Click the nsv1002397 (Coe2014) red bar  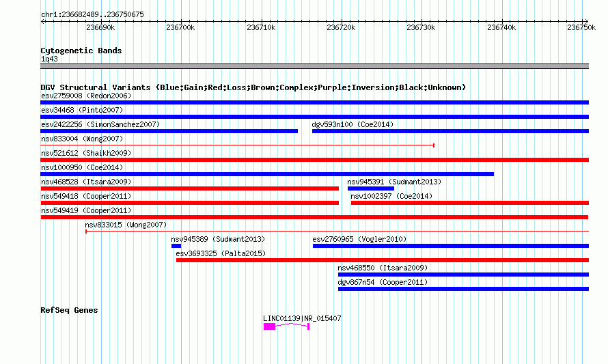[470, 203]
